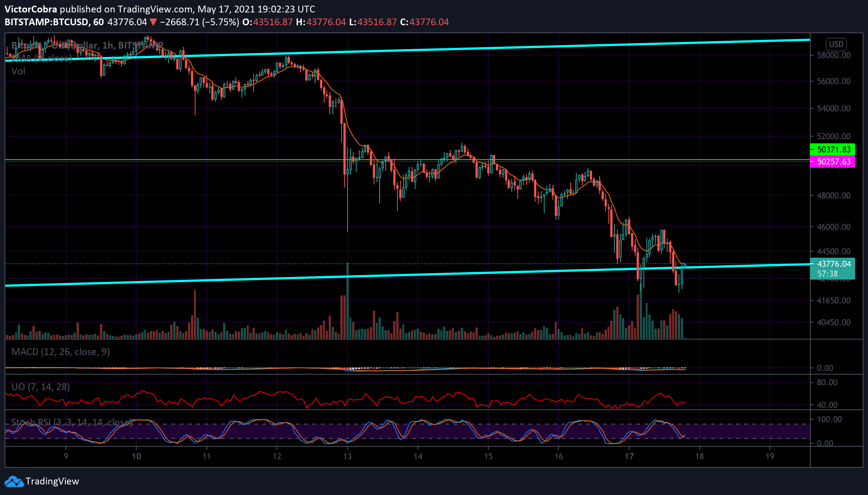868x495 pixels.
Task: Click the date label 17 on time axis
Action: click(629, 456)
